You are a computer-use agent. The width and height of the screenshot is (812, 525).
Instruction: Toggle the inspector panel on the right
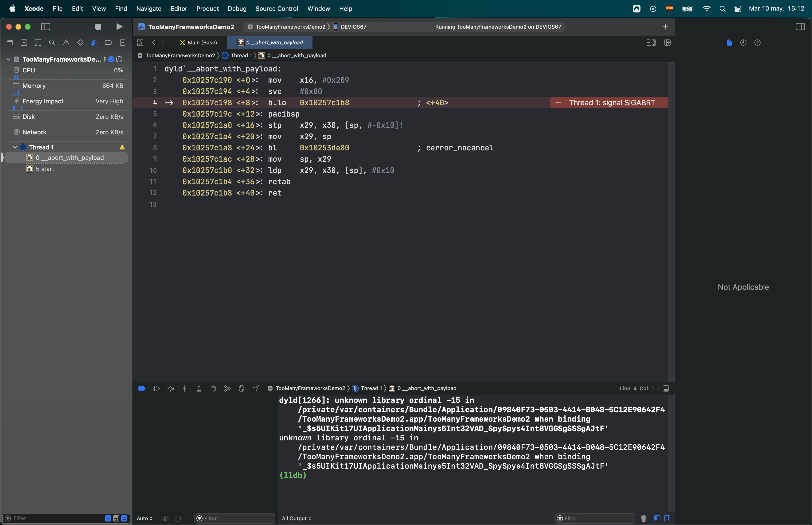(x=800, y=27)
